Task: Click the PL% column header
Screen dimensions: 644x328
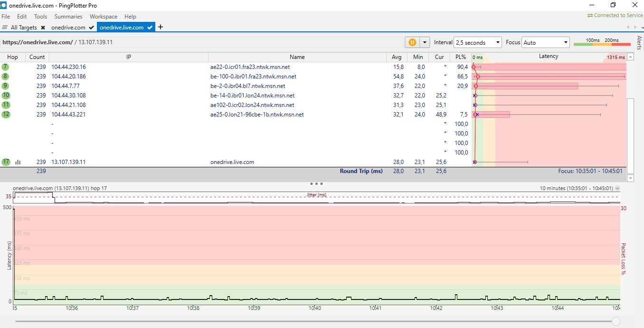Action: (x=460, y=57)
